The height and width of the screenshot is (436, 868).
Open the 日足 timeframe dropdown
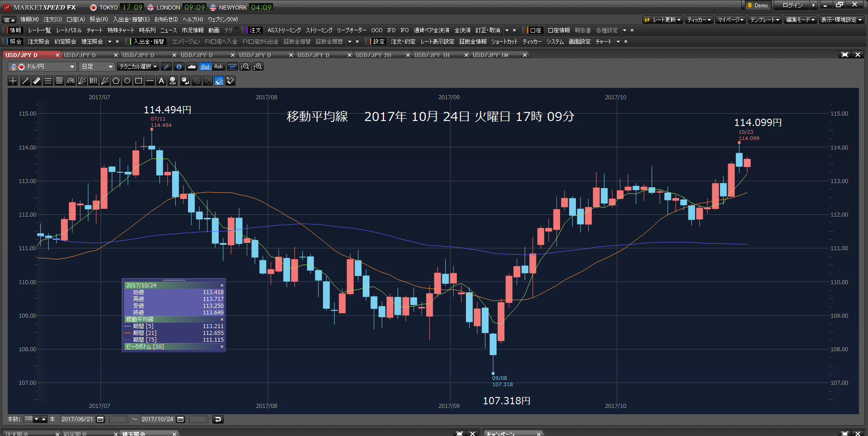pyautogui.click(x=97, y=67)
